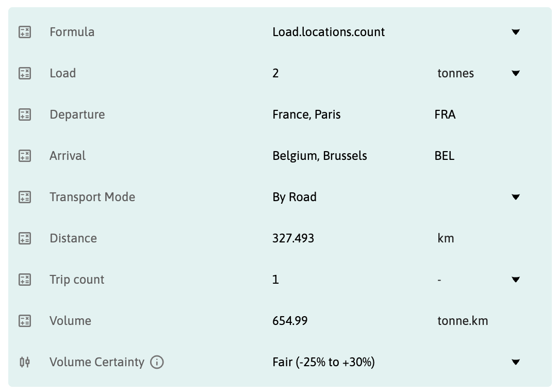Click the calculator icon beside Trip count
557x392 pixels.
(25, 280)
